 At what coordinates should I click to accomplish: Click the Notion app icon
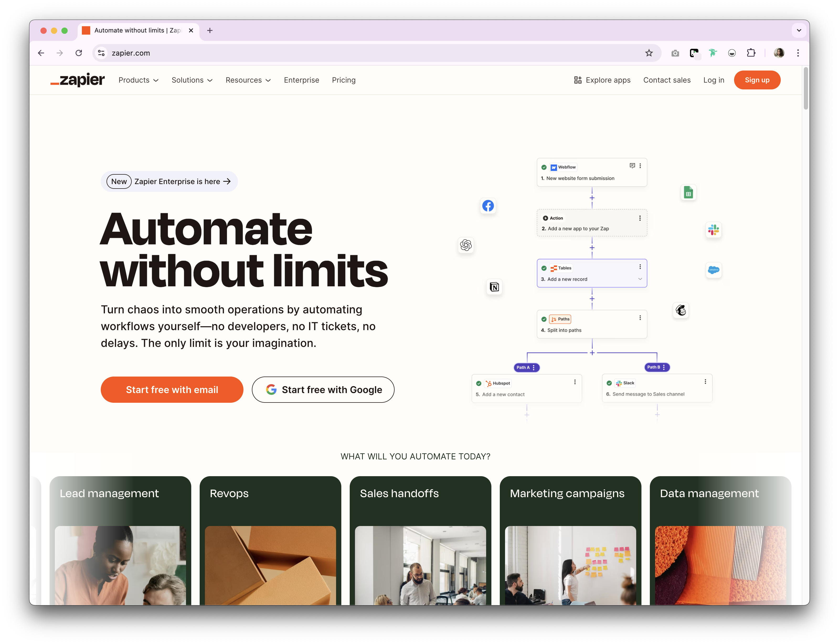coord(494,287)
